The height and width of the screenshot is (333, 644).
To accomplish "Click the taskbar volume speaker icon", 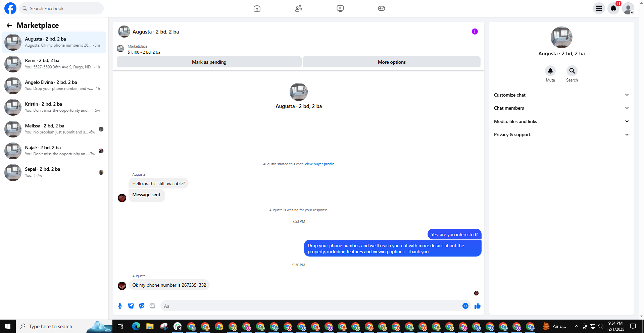I will (600, 326).
